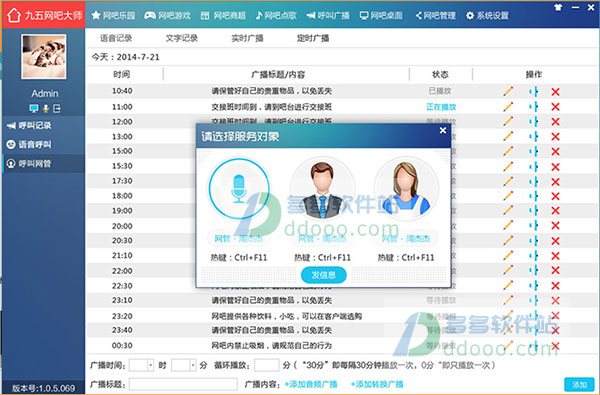Delete the 21:10 broadcast entry
The image size is (600, 395).
point(556,256)
